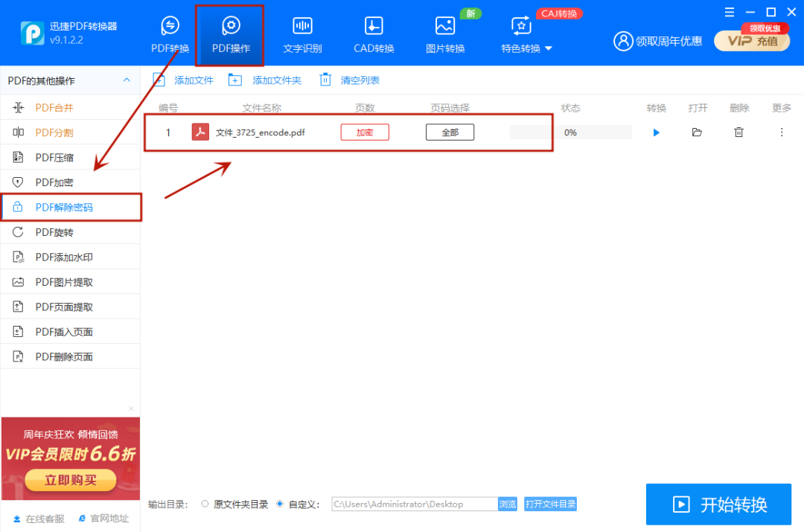Click 立即购买 in the VIP banner
The width and height of the screenshot is (804, 532).
click(x=70, y=480)
